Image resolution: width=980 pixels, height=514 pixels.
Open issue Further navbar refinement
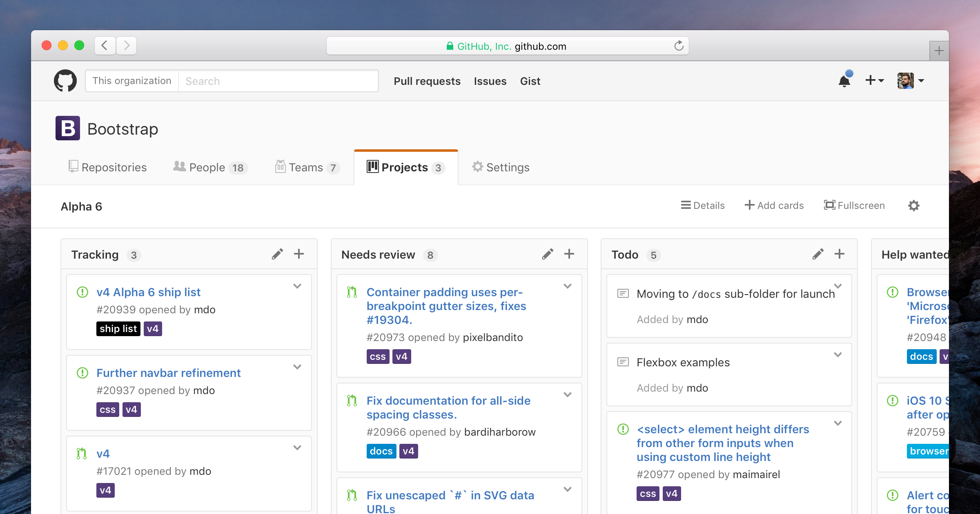tap(169, 372)
